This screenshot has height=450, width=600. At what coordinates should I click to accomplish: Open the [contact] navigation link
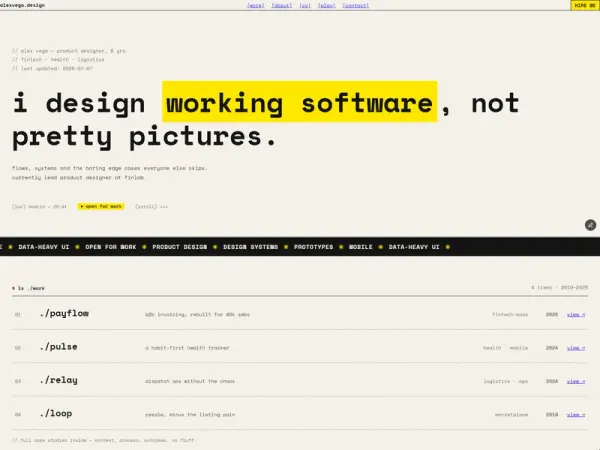(x=356, y=5)
